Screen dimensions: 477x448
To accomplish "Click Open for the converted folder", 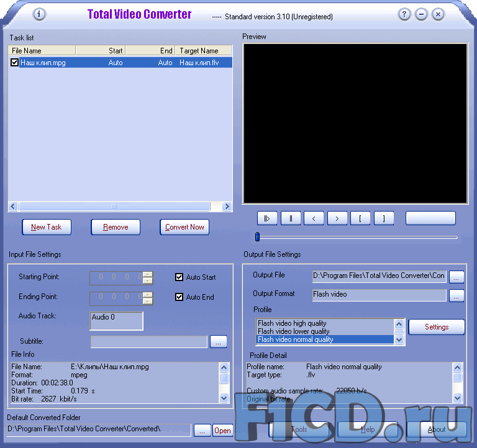I will pos(223,431).
